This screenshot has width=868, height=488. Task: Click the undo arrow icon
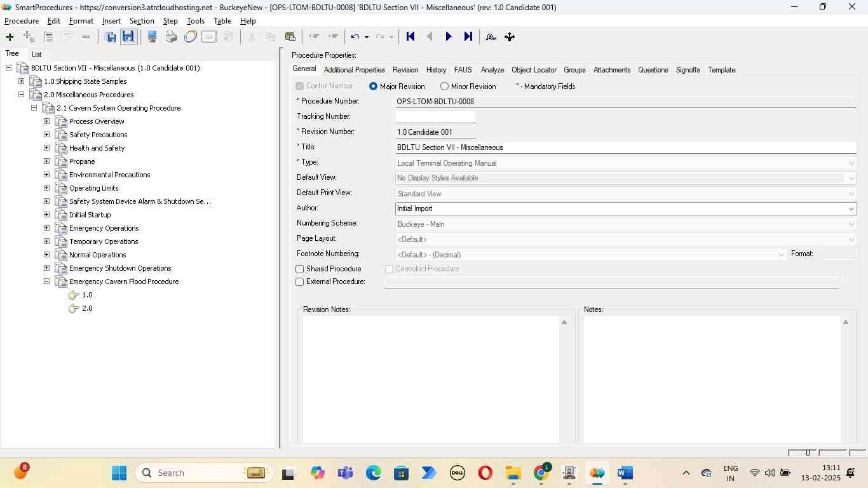click(x=355, y=37)
